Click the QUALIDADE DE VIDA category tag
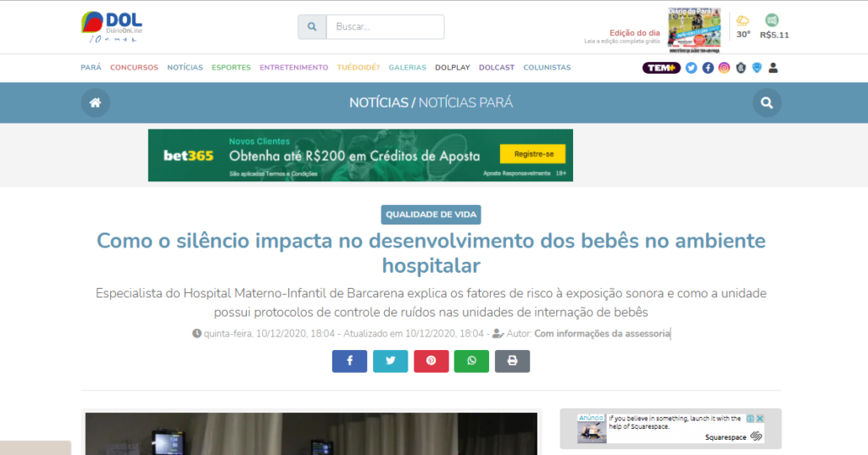Viewport: 868px width, 455px height. [431, 214]
